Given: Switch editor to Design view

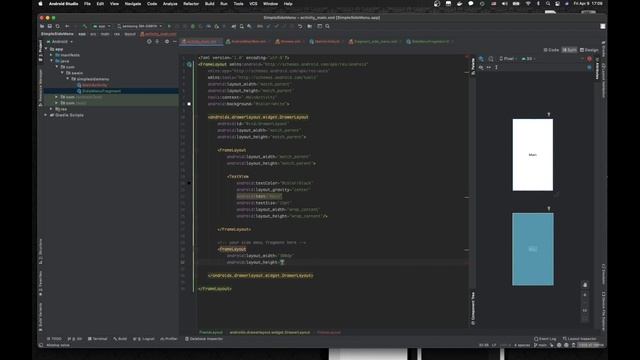Looking at the screenshot, I should click(589, 50).
